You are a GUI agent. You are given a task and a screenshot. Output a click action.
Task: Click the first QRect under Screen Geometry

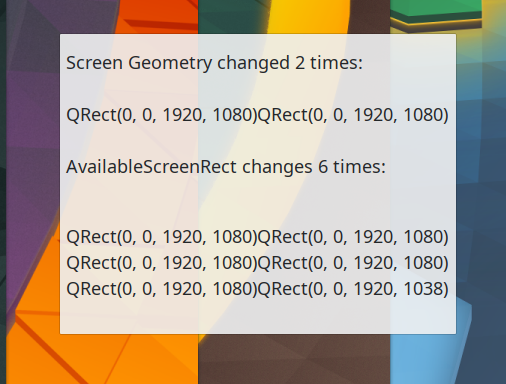click(x=162, y=115)
